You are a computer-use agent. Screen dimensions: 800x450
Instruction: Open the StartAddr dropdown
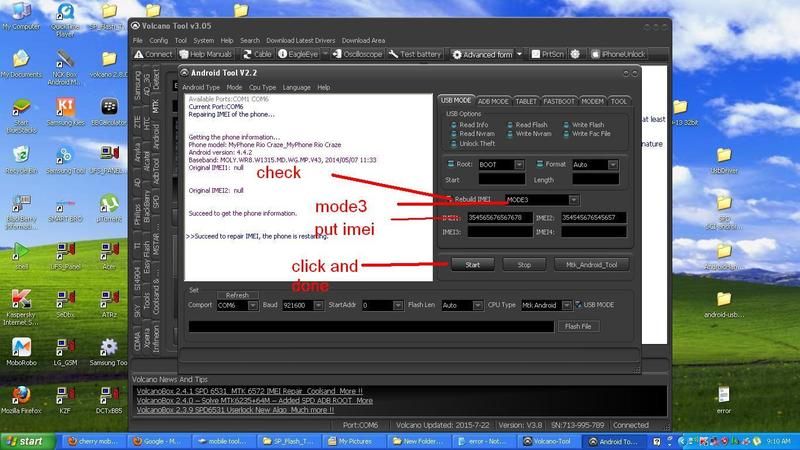coord(397,305)
